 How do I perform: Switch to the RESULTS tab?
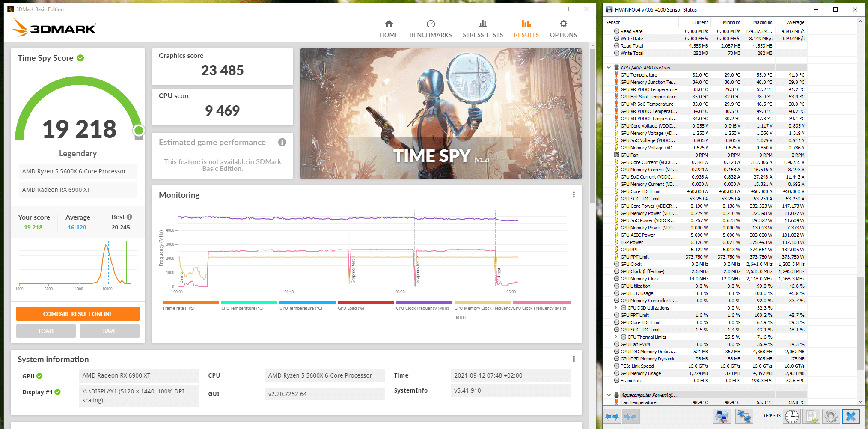click(526, 29)
